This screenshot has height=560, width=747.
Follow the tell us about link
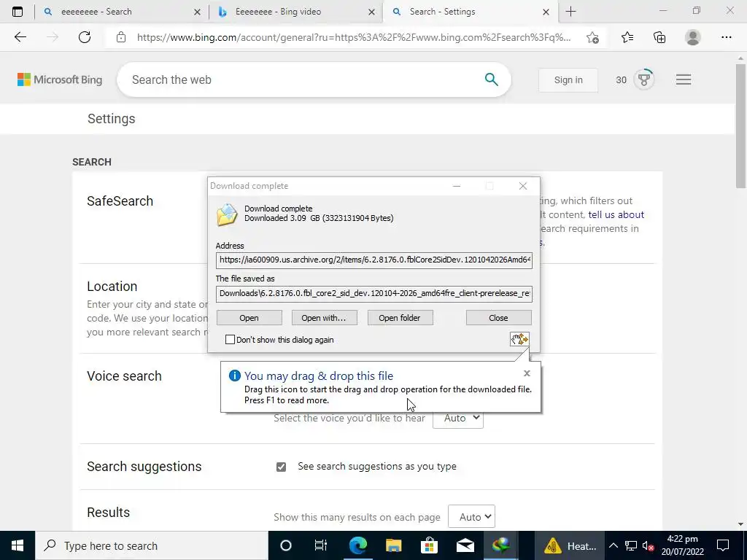(616, 215)
